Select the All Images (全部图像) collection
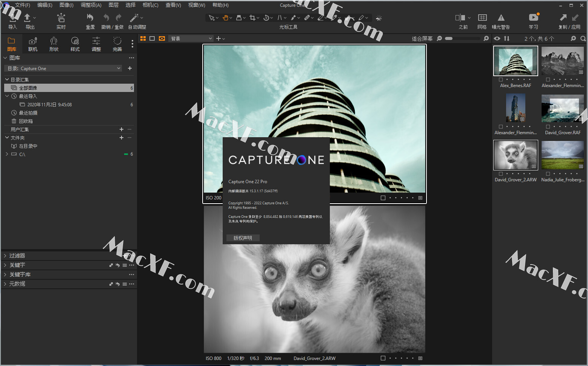The width and height of the screenshot is (588, 366). pos(69,88)
